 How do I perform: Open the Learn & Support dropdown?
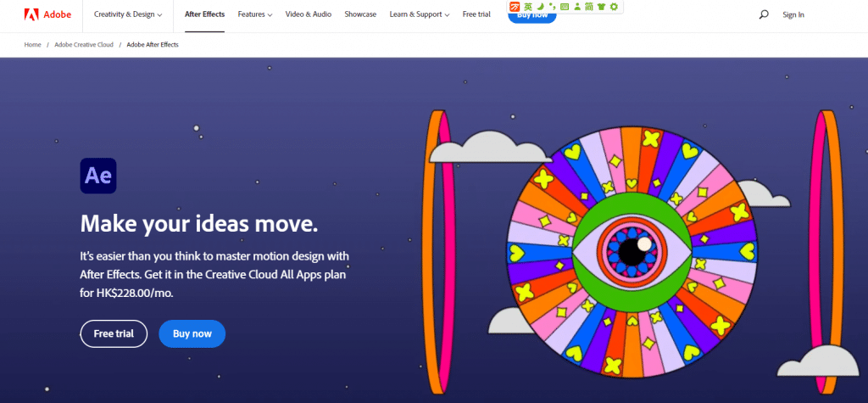coord(420,14)
